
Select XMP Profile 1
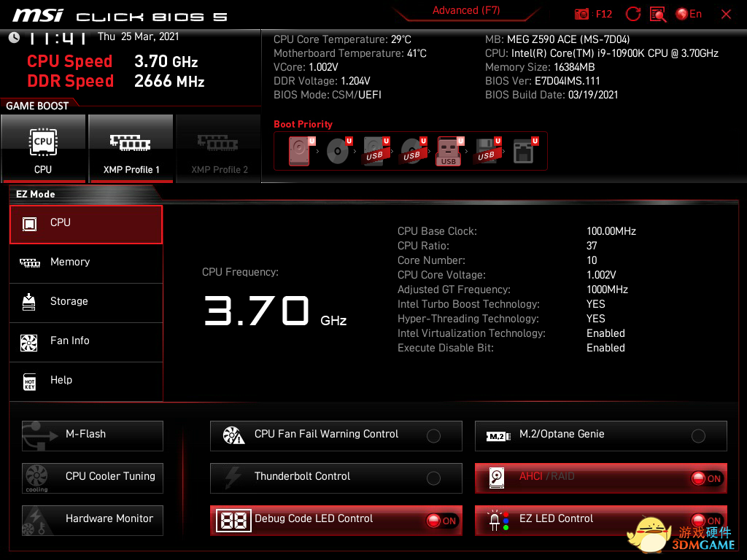pos(131,149)
